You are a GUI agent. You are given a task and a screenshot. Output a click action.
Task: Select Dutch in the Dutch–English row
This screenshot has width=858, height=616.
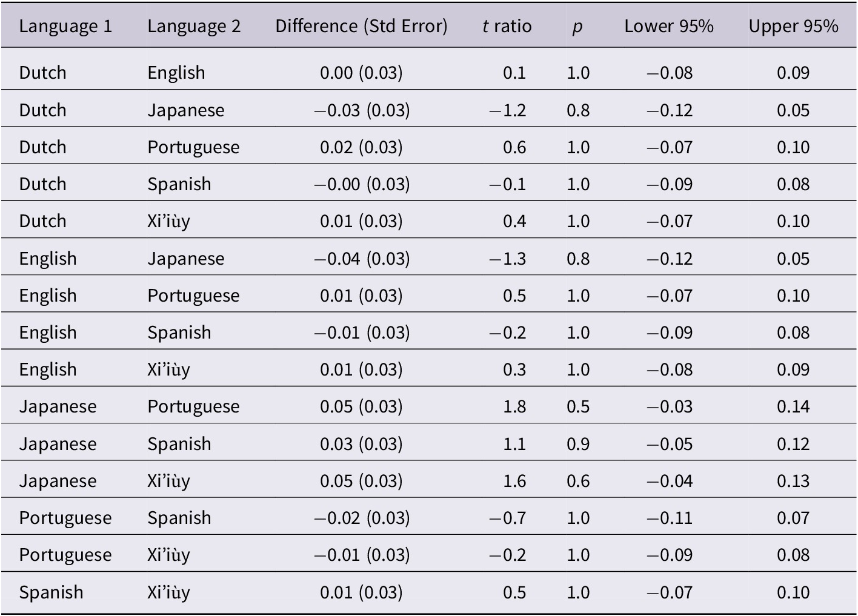pos(42,73)
